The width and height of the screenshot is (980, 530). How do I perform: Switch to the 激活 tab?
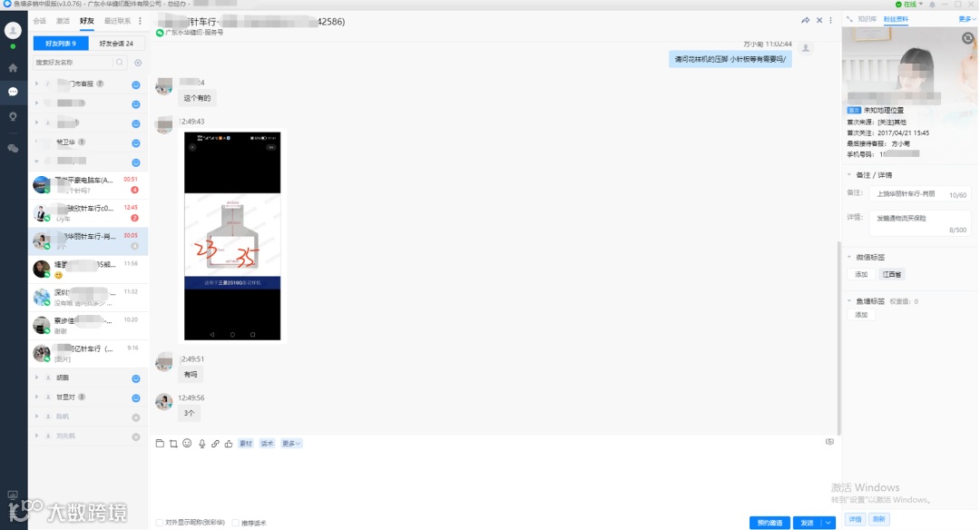click(x=63, y=21)
